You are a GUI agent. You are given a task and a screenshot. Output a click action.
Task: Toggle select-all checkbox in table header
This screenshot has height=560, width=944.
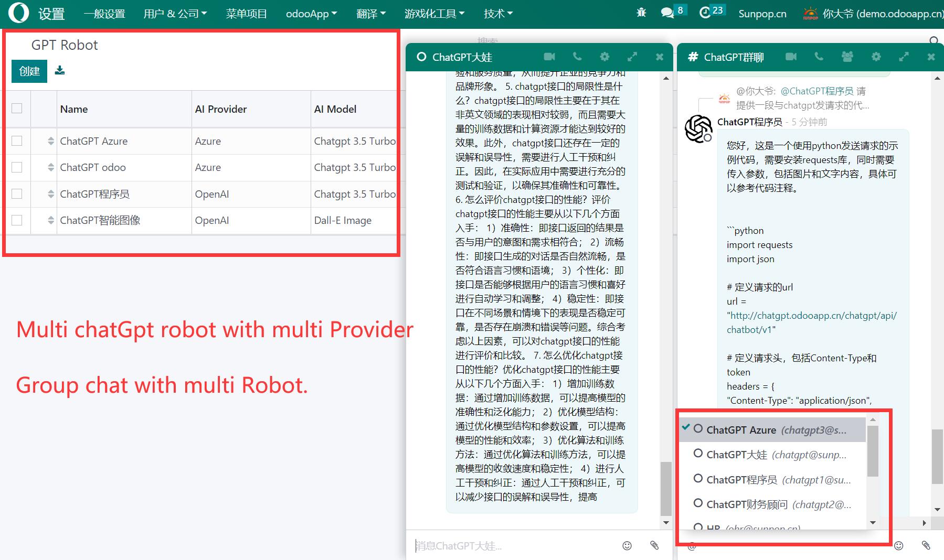point(17,109)
